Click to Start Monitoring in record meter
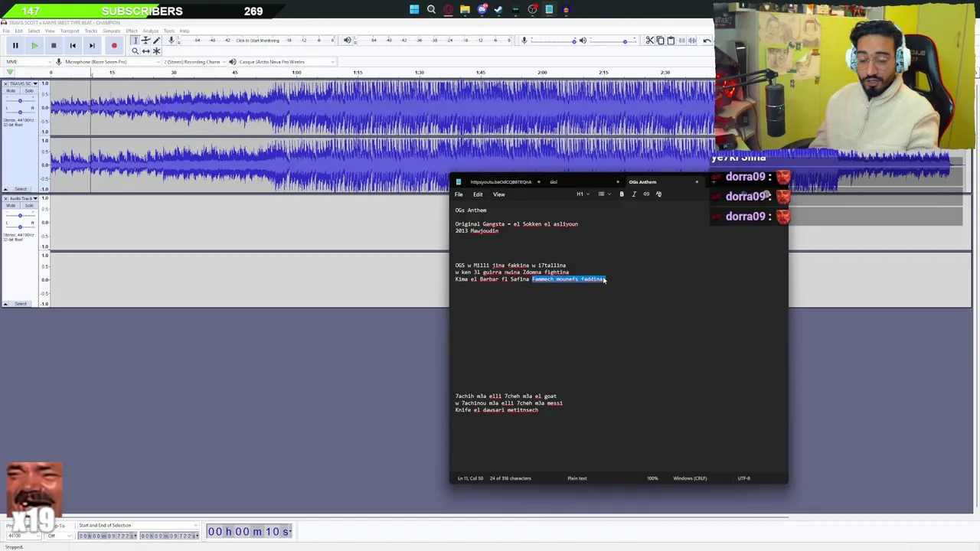 [257, 41]
